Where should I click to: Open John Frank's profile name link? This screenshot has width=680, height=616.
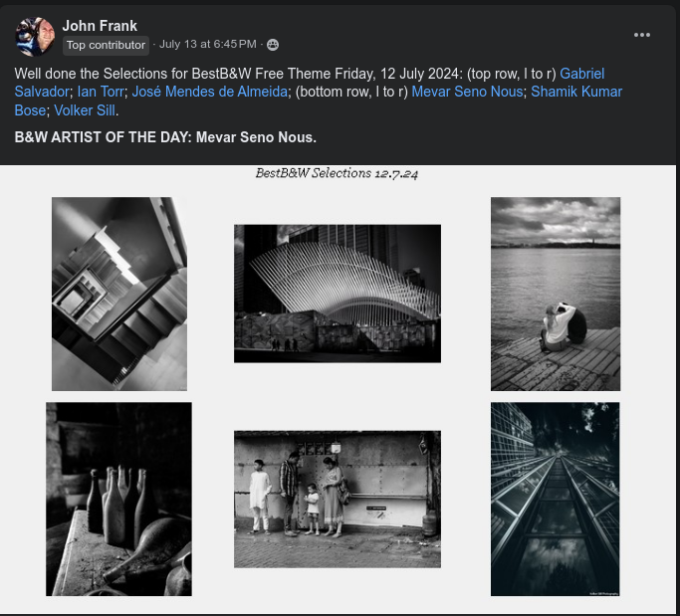[100, 26]
